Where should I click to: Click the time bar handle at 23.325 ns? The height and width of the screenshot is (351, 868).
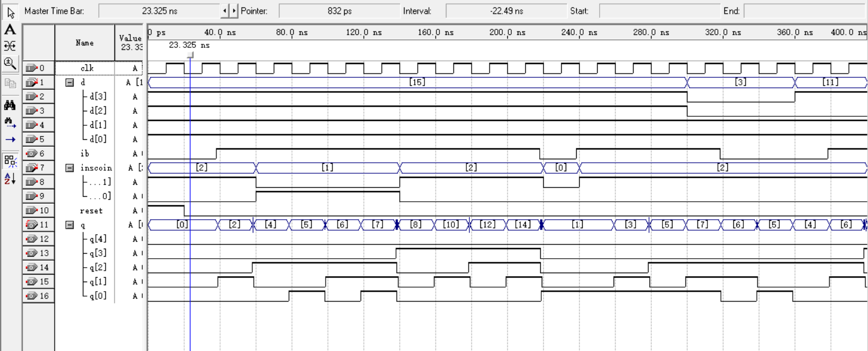click(x=190, y=55)
